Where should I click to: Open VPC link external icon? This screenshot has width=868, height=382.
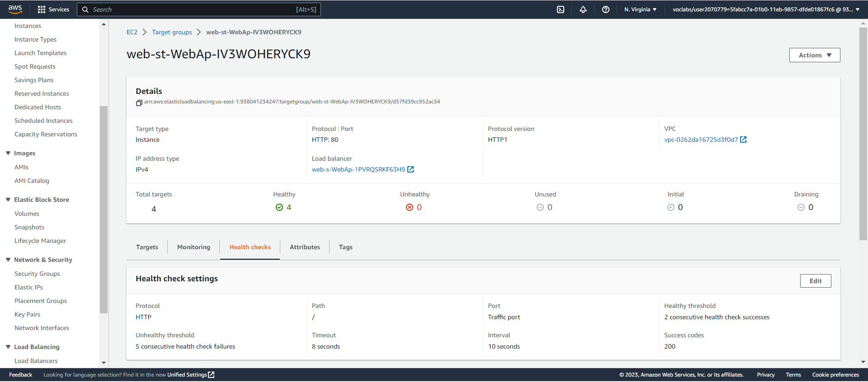743,140
